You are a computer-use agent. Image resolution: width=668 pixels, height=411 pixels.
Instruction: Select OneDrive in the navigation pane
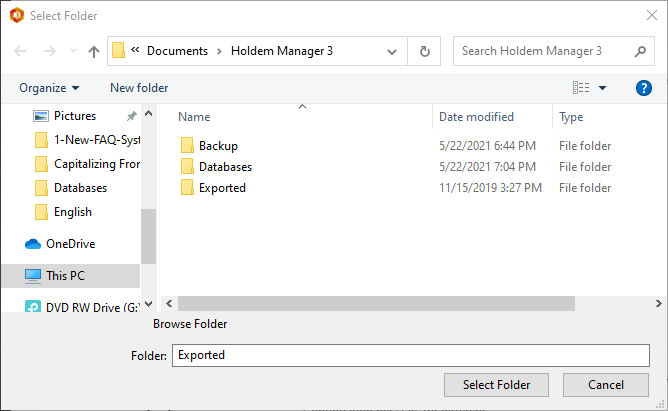[x=70, y=243]
